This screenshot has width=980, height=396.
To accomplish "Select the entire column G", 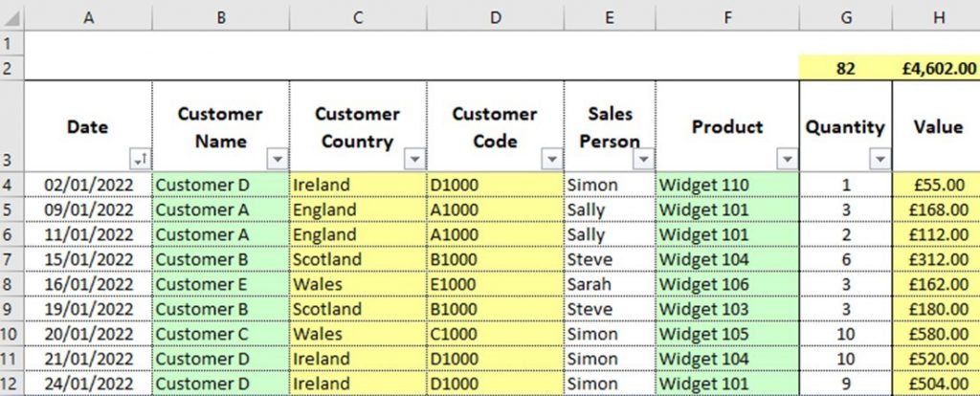I will point(845,16).
